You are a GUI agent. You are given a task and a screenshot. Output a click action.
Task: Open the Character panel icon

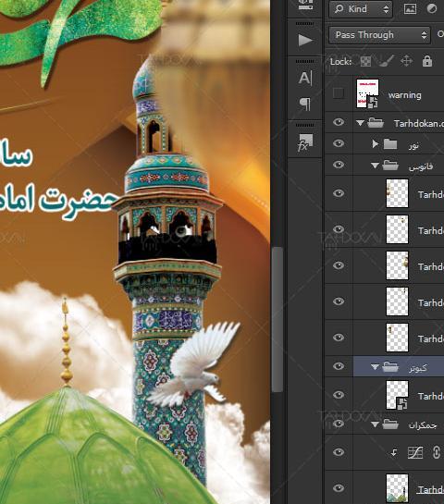305,78
